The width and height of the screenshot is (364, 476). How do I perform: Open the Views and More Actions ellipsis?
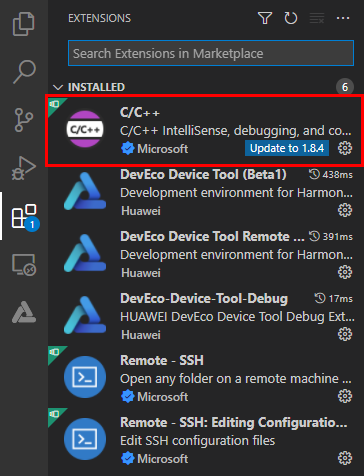(x=343, y=18)
